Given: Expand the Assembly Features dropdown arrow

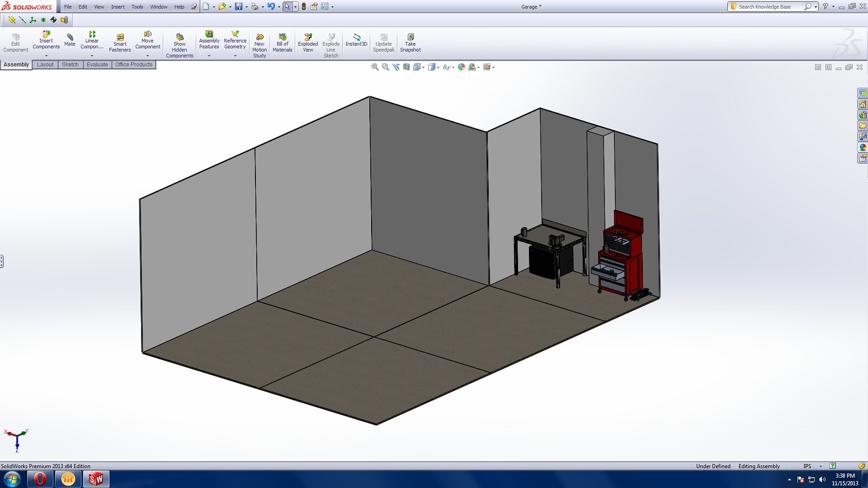Looking at the screenshot, I should click(209, 55).
